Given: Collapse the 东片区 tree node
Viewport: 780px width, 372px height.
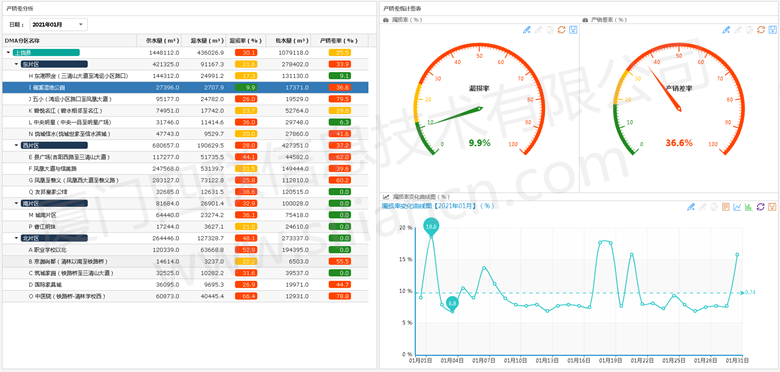Looking at the screenshot, I should (16, 64).
